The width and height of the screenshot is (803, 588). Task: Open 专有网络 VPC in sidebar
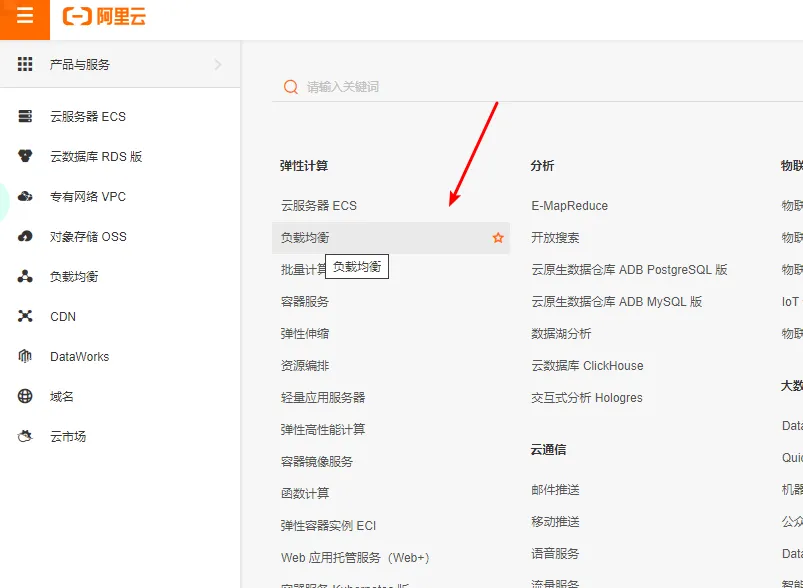(x=88, y=197)
